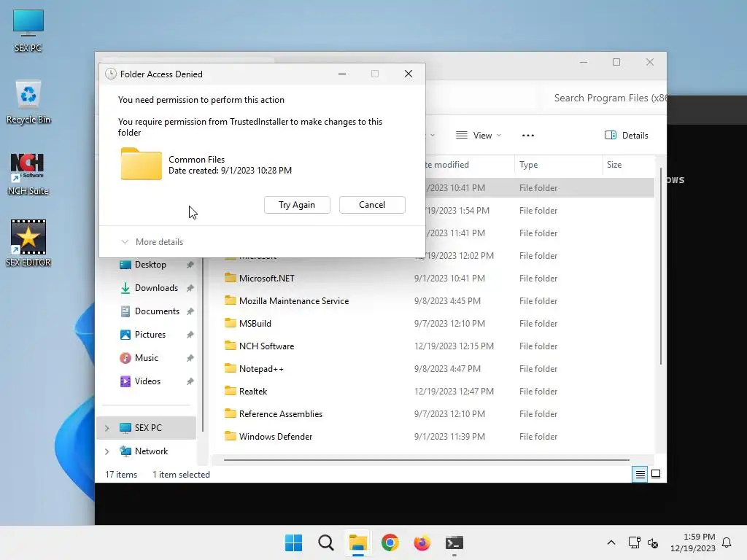This screenshot has width=747, height=560.
Task: Click the Common Files folder icon in the dialog
Action: click(x=142, y=164)
